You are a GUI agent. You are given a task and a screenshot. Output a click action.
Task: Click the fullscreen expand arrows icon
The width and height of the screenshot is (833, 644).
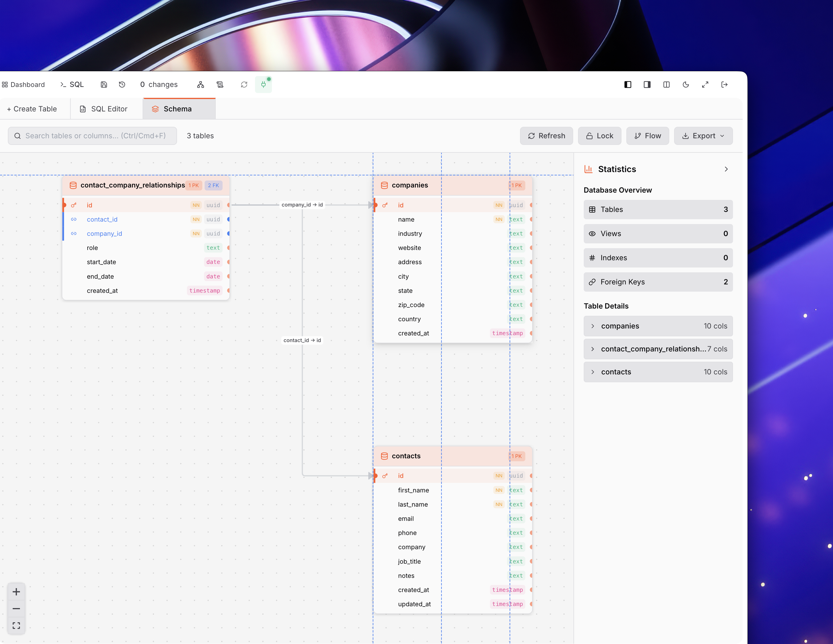click(x=705, y=85)
